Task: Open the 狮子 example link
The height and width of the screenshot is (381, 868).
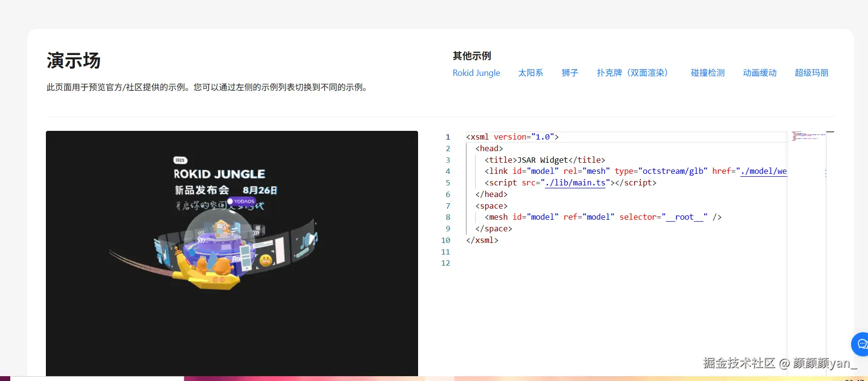Action: coord(570,73)
